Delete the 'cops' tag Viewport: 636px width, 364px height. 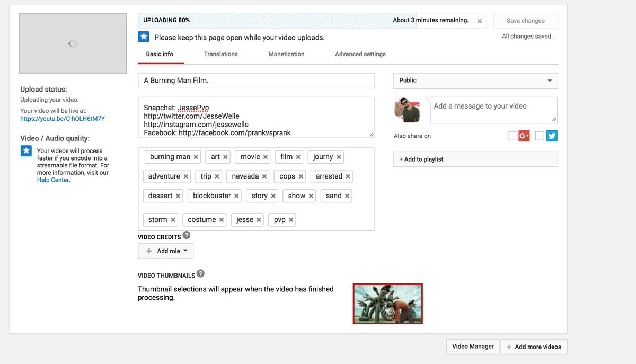coord(301,176)
